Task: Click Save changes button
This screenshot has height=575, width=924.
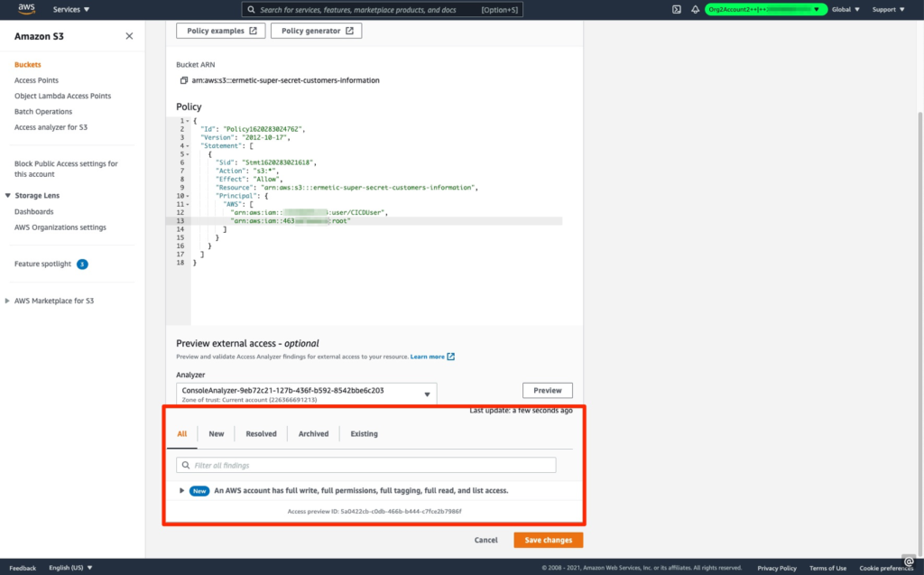Action: [549, 540]
